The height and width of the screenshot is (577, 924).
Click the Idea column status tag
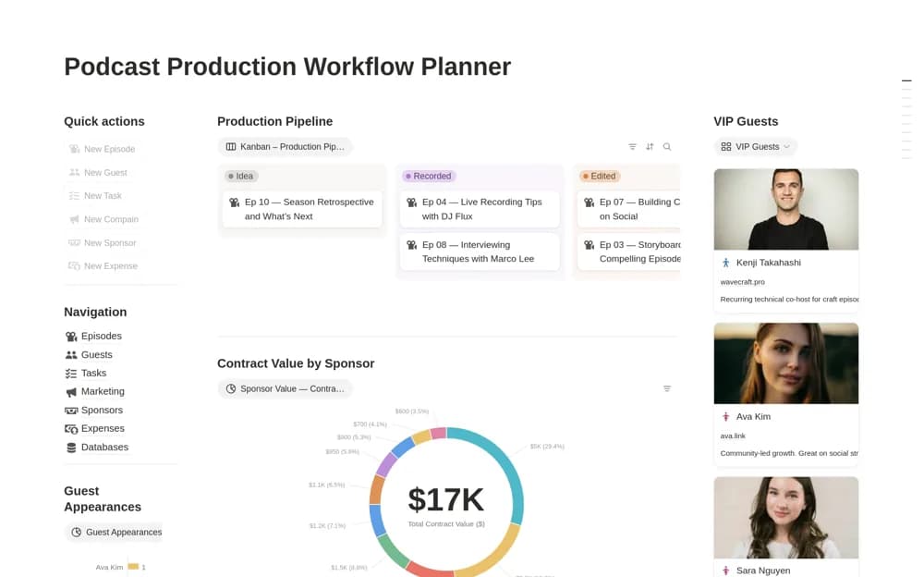tap(241, 177)
